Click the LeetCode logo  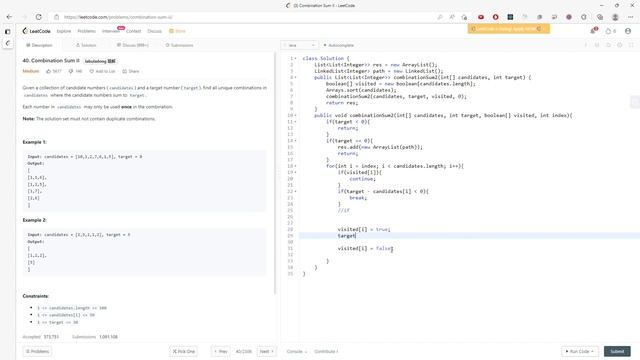36,31
